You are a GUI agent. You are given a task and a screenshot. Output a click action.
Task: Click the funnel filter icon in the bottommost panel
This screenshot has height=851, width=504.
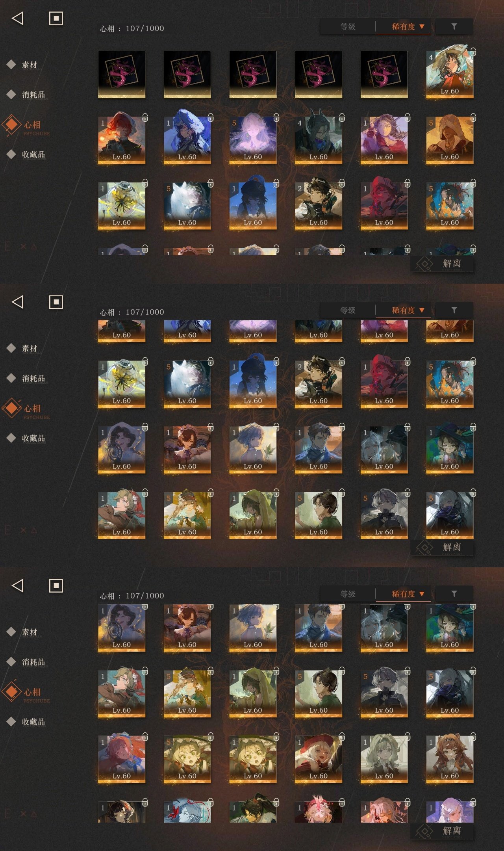(454, 594)
